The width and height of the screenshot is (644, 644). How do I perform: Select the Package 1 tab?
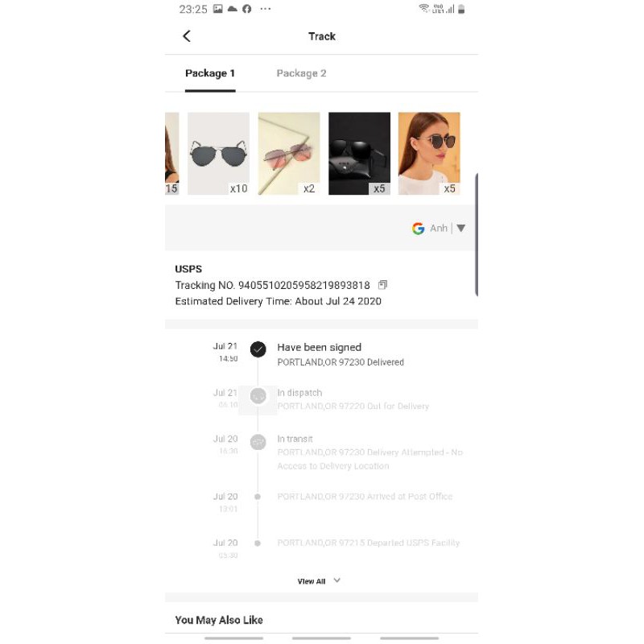tap(210, 73)
